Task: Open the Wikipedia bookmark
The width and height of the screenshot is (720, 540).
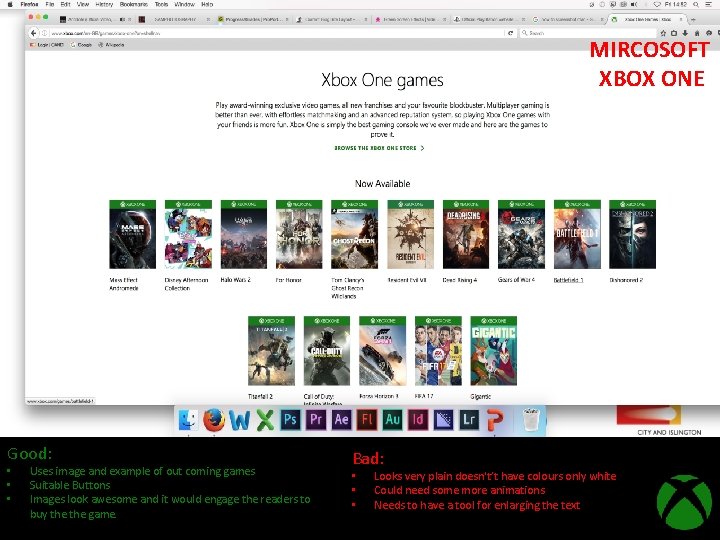Action: tap(111, 45)
